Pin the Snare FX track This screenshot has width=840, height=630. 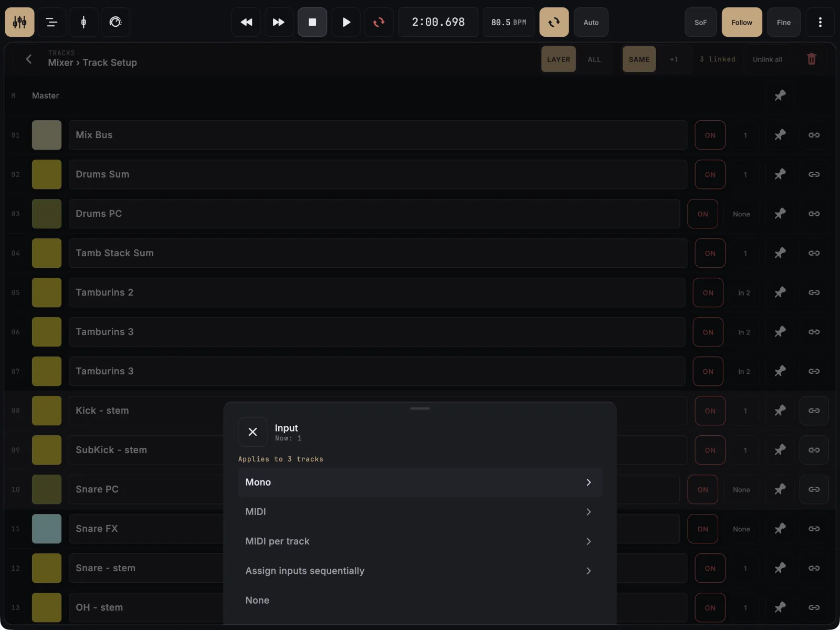coord(780,529)
